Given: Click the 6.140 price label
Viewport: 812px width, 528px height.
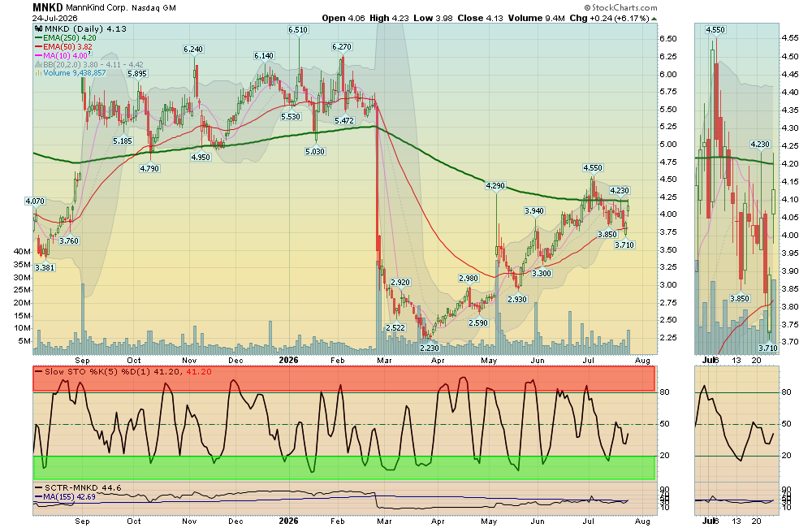Looking at the screenshot, I should pyautogui.click(x=264, y=55).
